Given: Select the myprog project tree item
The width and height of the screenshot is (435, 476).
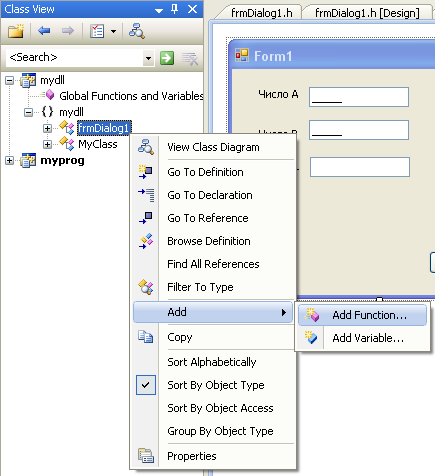Looking at the screenshot, I should pyautogui.click(x=62, y=160).
